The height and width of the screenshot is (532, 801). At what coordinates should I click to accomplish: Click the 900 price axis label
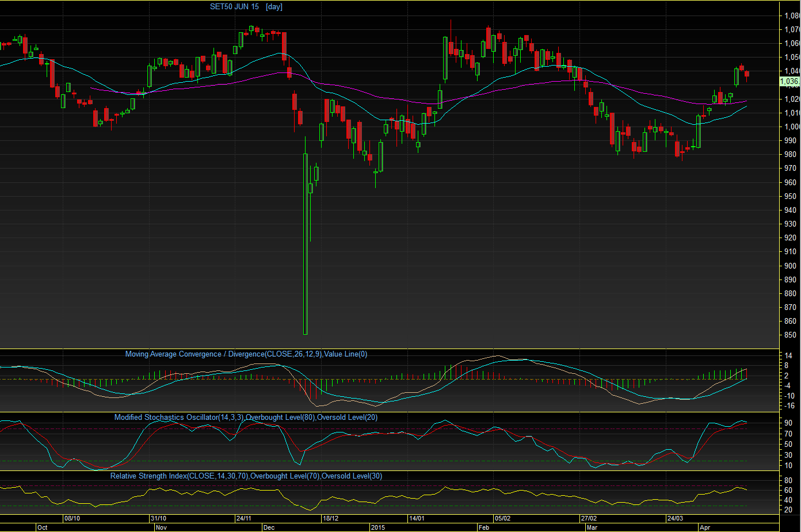point(790,266)
